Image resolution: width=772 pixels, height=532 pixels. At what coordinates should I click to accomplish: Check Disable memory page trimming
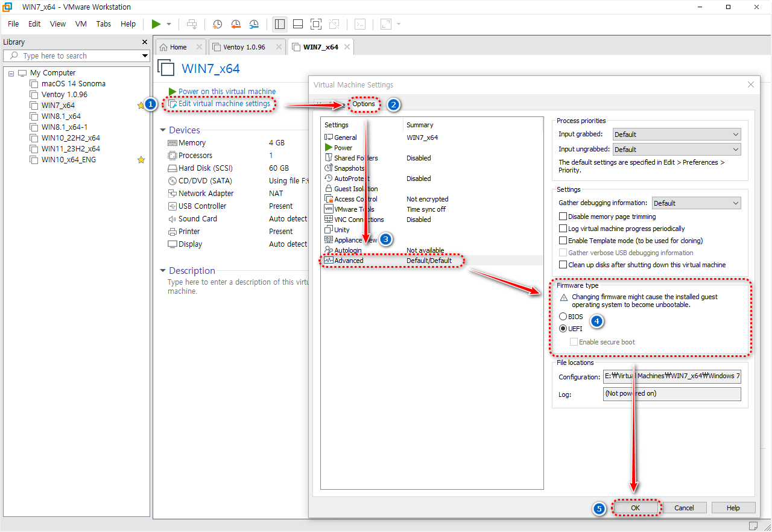[x=563, y=217]
